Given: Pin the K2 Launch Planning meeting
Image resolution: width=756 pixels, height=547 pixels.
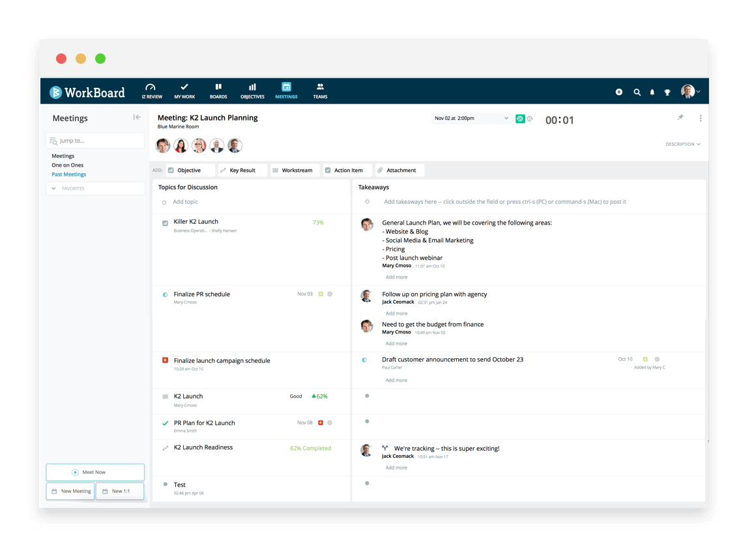Looking at the screenshot, I should [680, 117].
